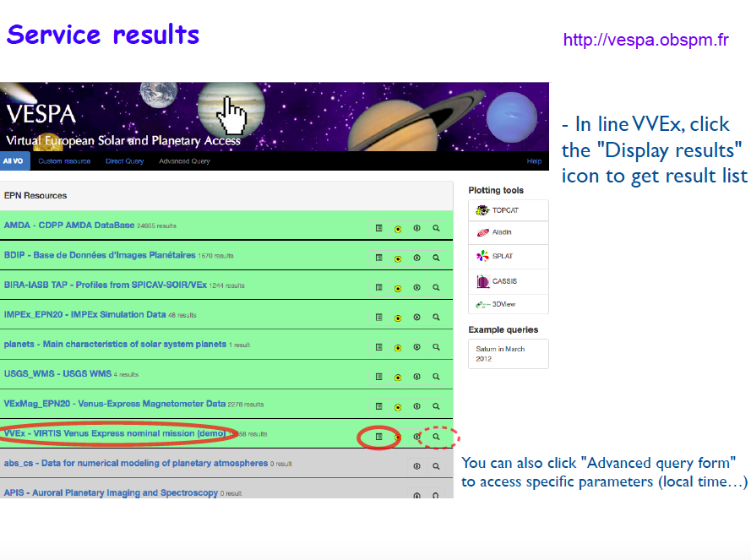Viewport: 751px width, 560px height.
Task: Click Display results icon in BDIP row
Action: click(378, 258)
